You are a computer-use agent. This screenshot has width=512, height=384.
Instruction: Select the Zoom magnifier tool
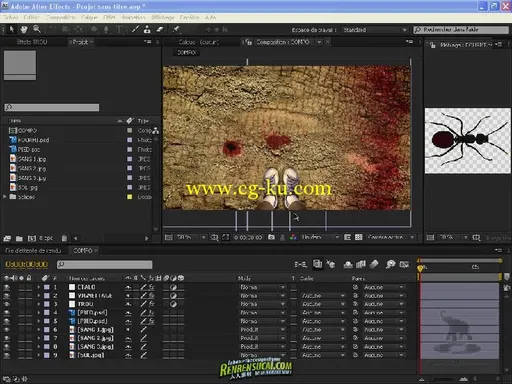pos(37,29)
